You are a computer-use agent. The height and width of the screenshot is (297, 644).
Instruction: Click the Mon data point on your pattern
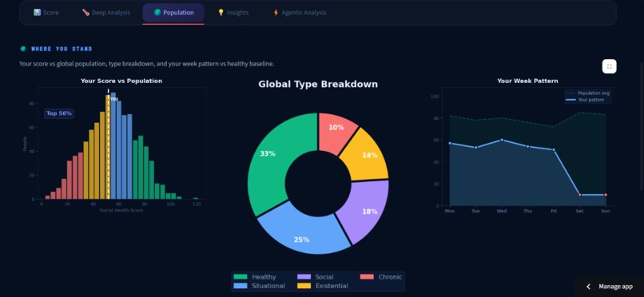(x=450, y=143)
